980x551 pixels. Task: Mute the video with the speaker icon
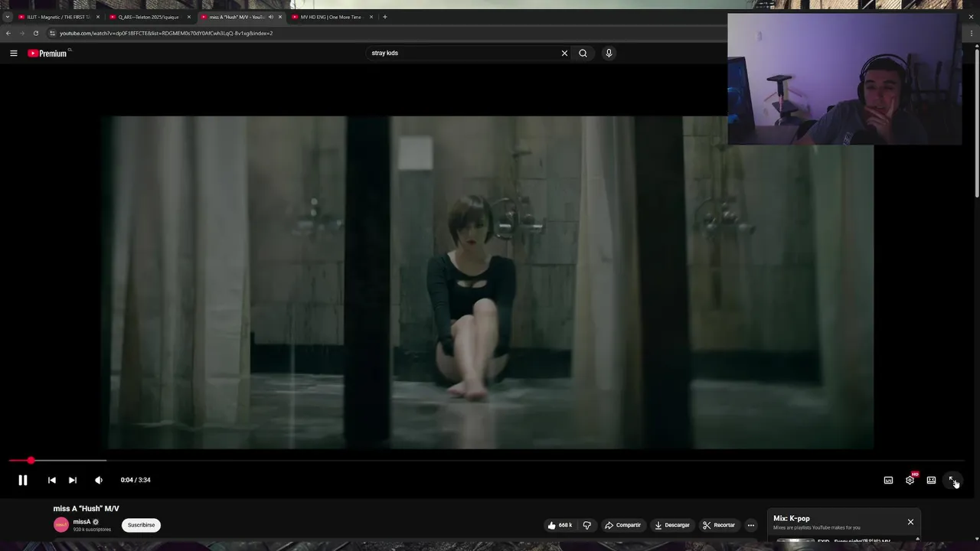99,480
